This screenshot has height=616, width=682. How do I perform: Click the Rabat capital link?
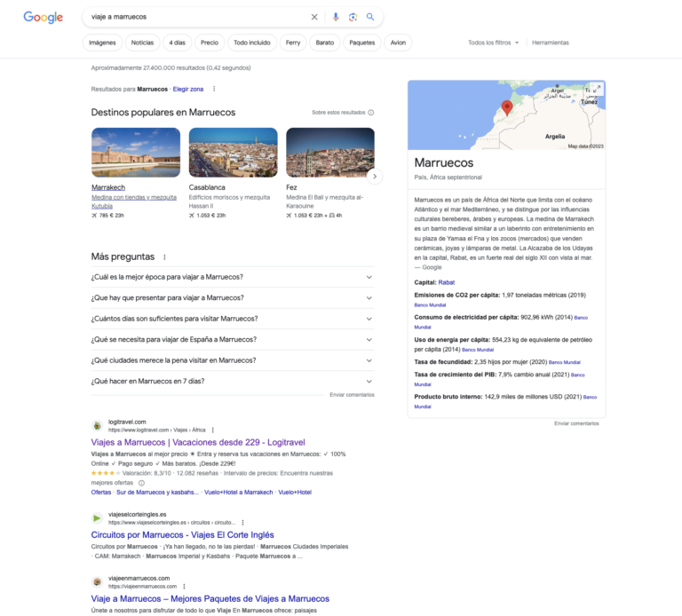(447, 282)
